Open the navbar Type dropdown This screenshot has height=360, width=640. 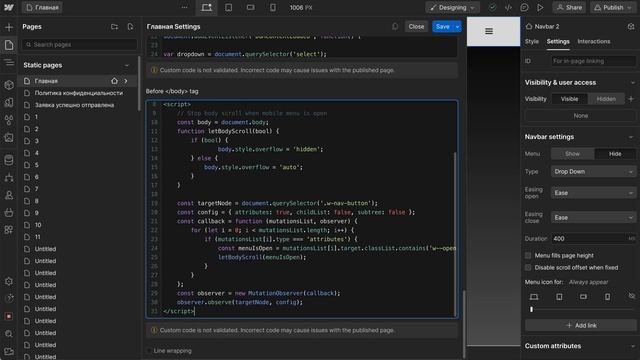[593, 172]
